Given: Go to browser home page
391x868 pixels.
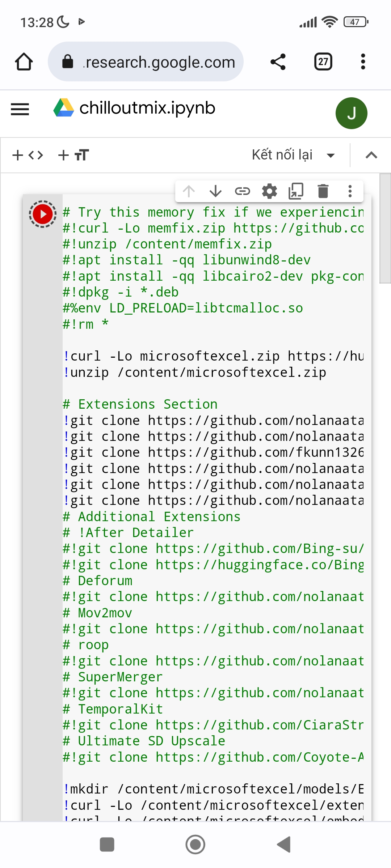Looking at the screenshot, I should pyautogui.click(x=24, y=62).
